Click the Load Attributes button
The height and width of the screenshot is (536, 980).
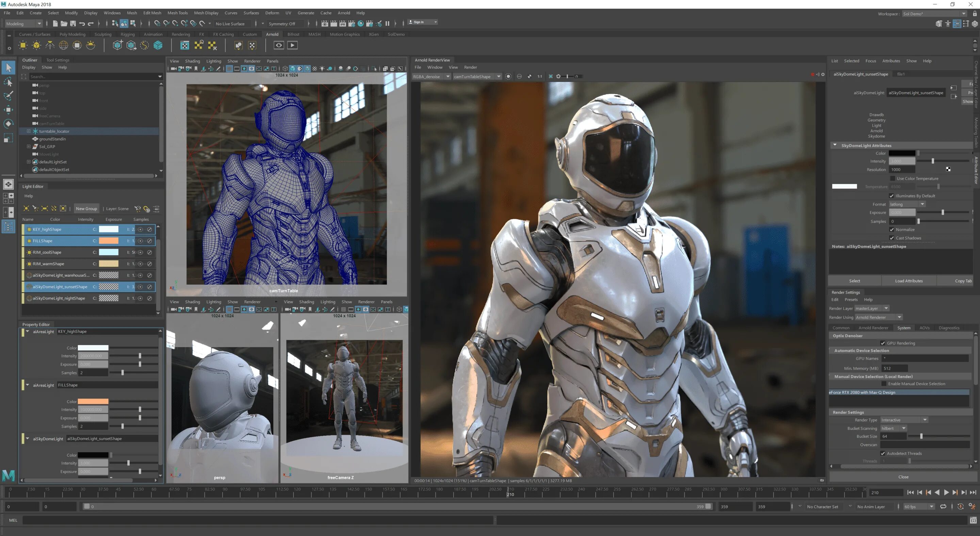909,281
